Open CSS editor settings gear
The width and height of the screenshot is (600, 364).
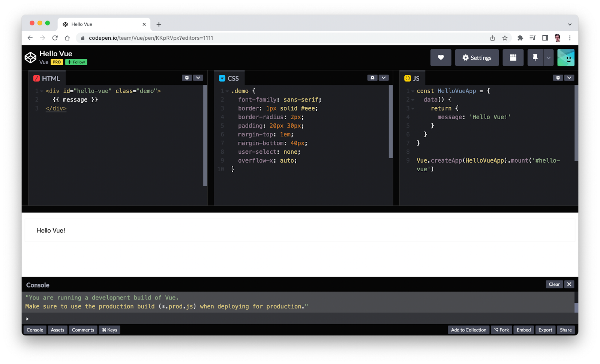click(x=372, y=78)
